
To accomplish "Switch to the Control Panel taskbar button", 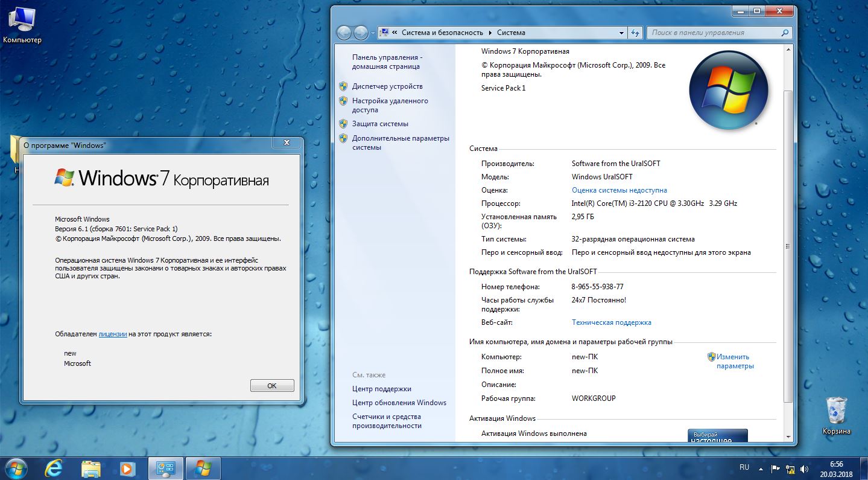I will tap(165, 469).
